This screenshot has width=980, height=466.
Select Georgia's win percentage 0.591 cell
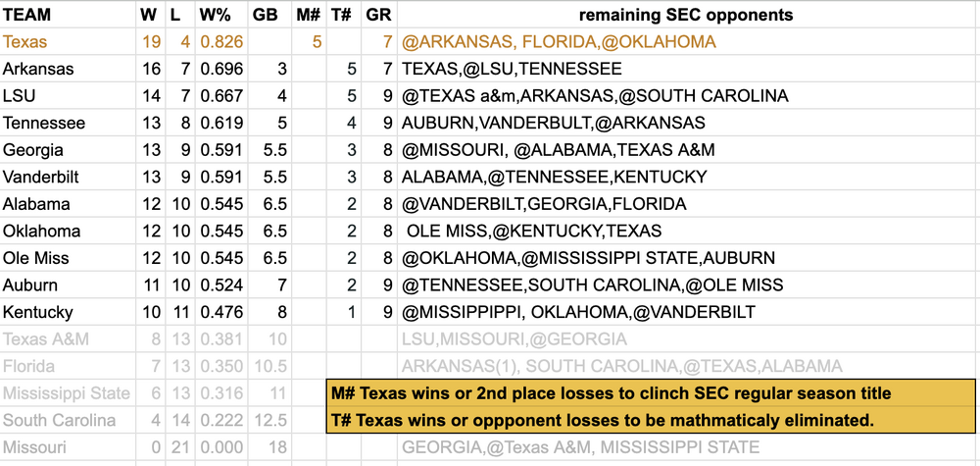click(220, 150)
